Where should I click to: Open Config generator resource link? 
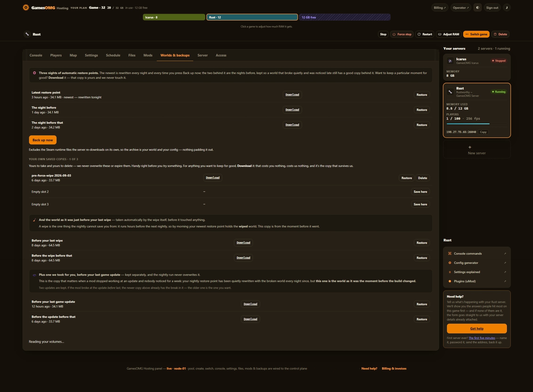477,263
